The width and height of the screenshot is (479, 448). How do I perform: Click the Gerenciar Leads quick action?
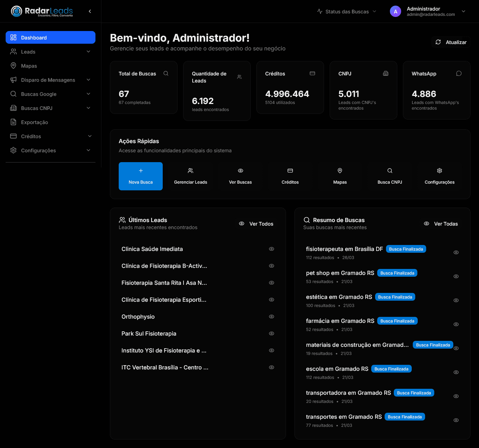tap(191, 176)
